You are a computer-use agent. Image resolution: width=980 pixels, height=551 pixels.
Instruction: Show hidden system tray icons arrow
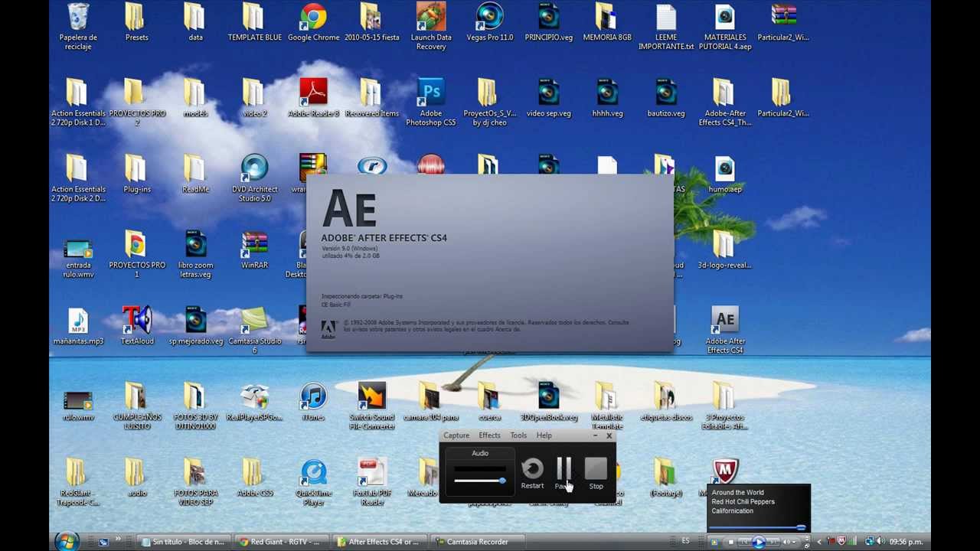point(818,542)
